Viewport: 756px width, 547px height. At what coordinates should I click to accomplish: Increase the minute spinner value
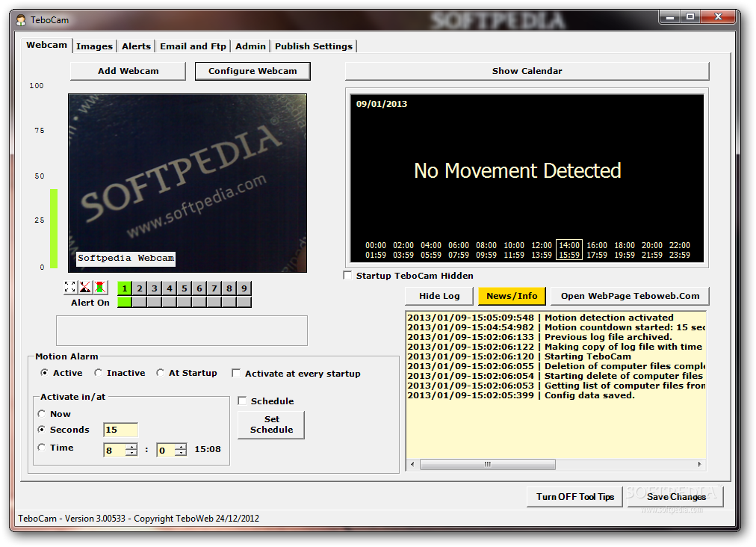coord(180,447)
